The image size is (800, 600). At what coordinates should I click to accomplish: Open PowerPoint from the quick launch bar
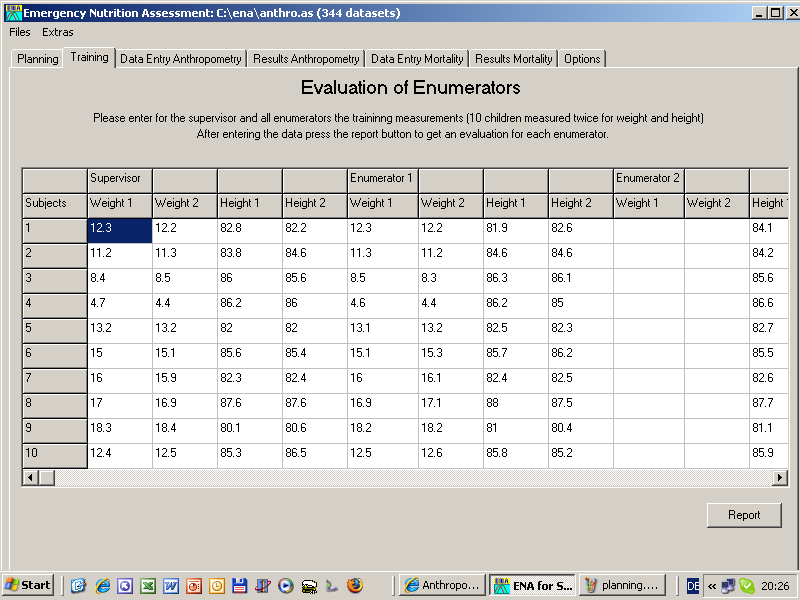point(193,586)
